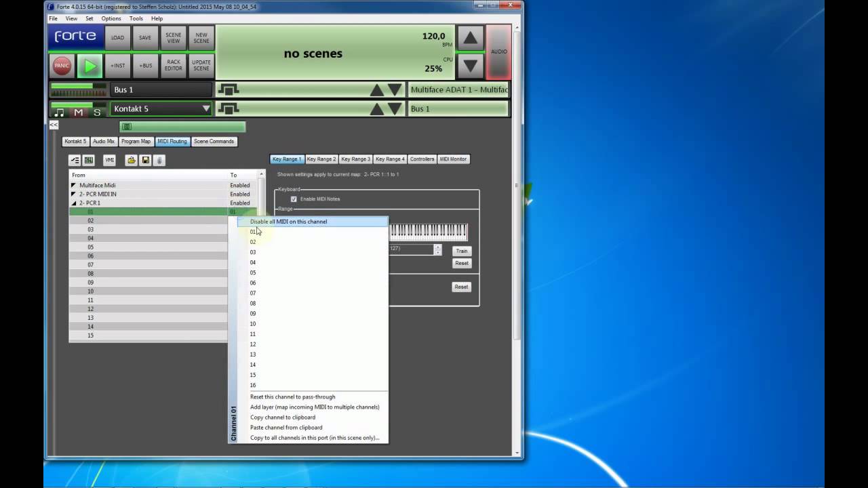868x488 pixels.
Task: Click Train button beside keyboard range
Action: [x=461, y=251]
